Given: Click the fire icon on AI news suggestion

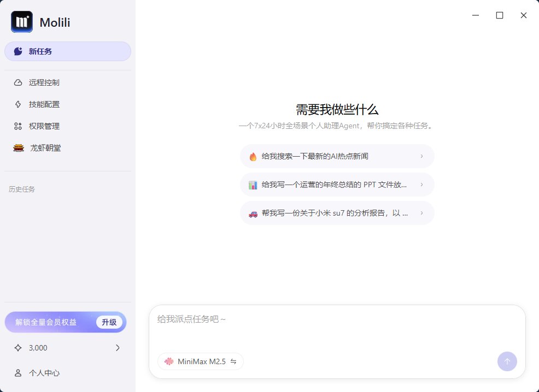Looking at the screenshot, I should [x=253, y=156].
